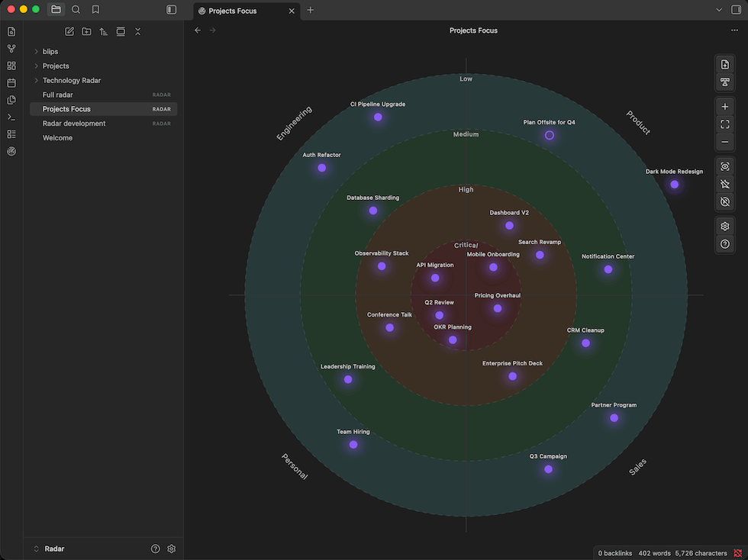
Task: Open the bookmarks panel tab
Action: click(95, 10)
